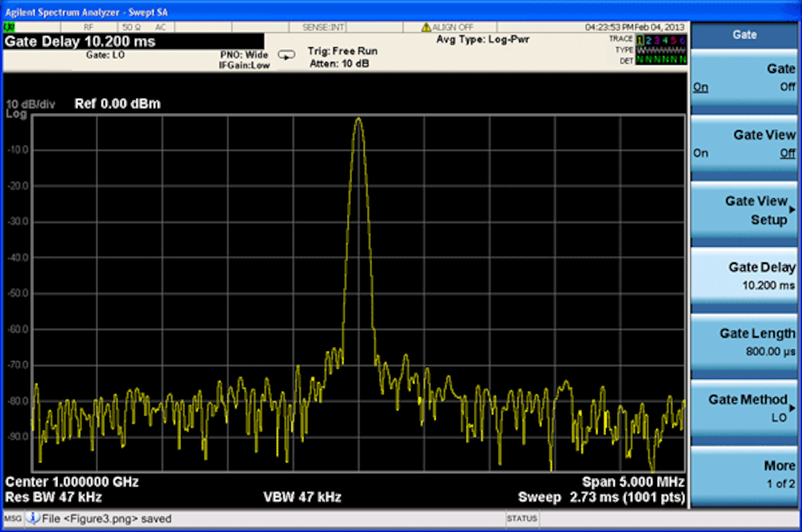Enable the Trace 2 indicator
This screenshot has width=802, height=532.
pyautogui.click(x=648, y=40)
